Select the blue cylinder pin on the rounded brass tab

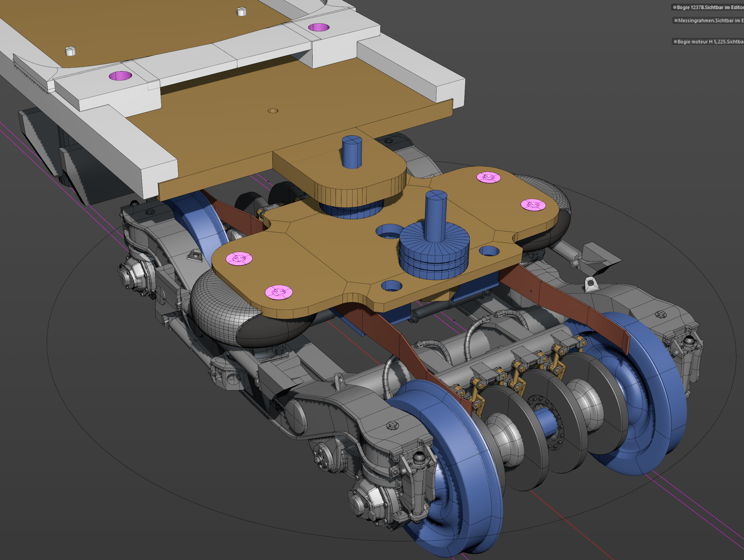(x=352, y=152)
